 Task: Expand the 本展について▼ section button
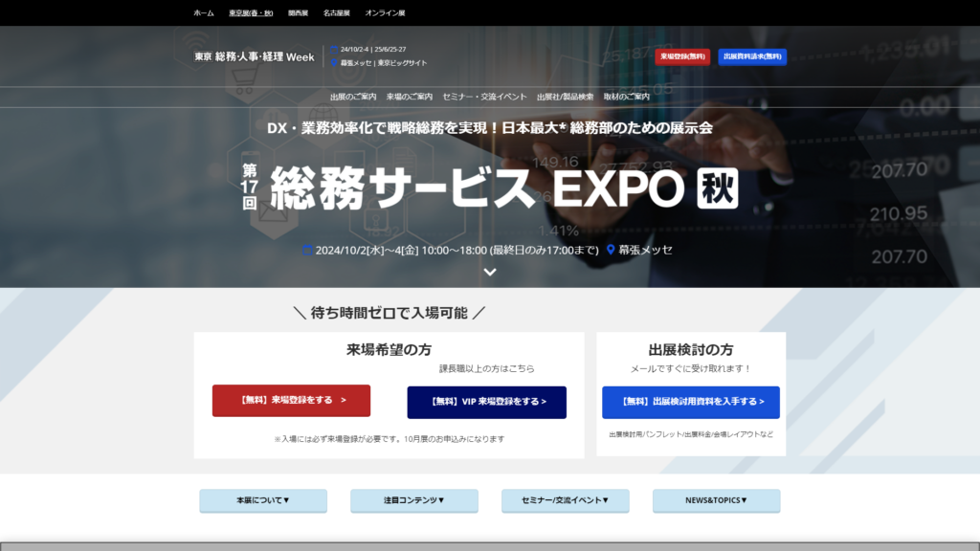[263, 500]
